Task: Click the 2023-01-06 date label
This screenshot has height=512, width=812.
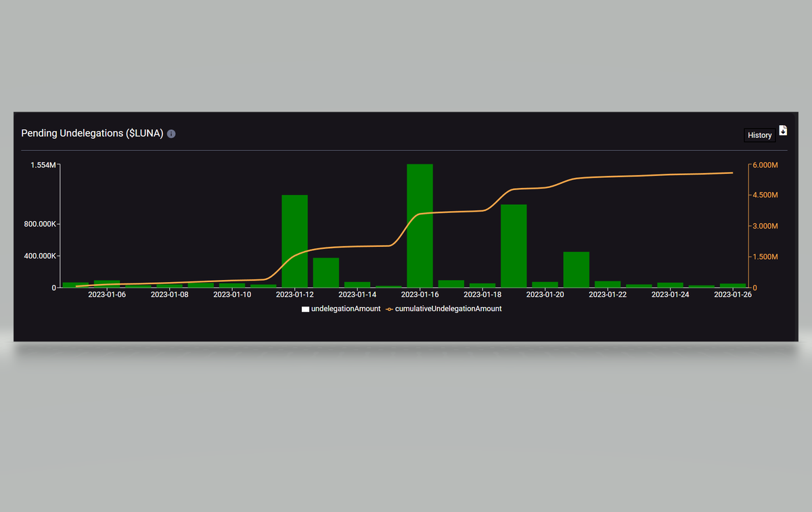Action: coord(107,295)
